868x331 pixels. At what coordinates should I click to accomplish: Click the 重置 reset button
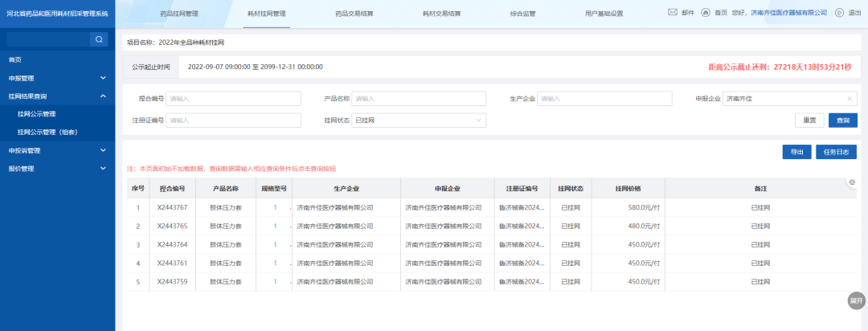(x=809, y=121)
